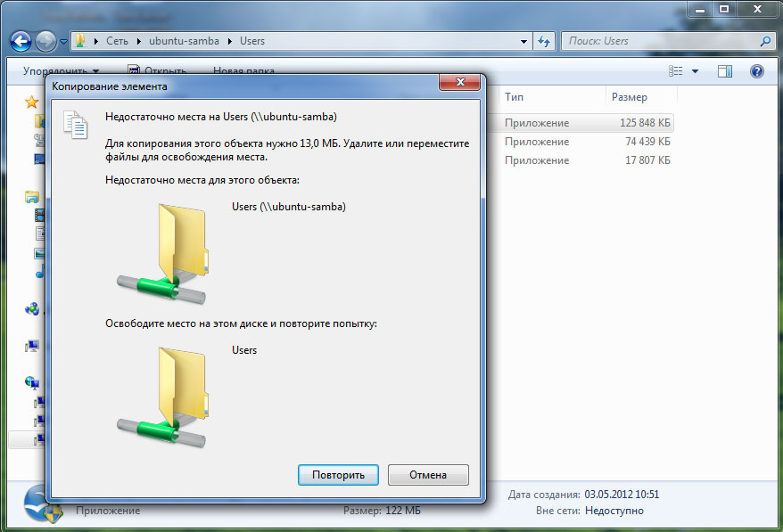Open the Упорядочить menu
783x532 pixels.
[61, 71]
